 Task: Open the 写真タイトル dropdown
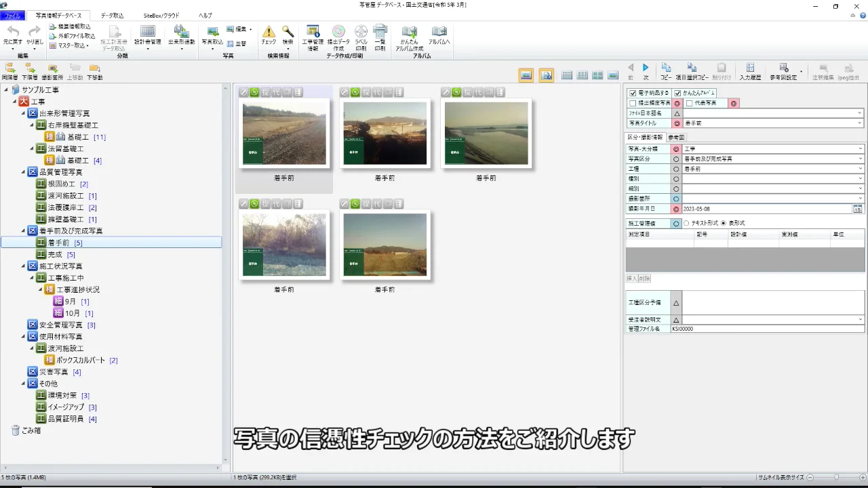coord(860,123)
